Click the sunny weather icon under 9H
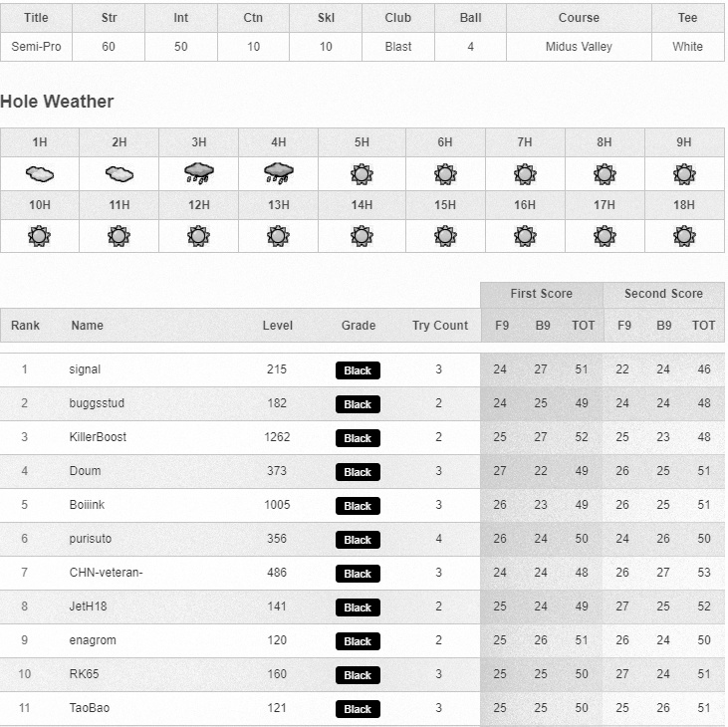 684,174
